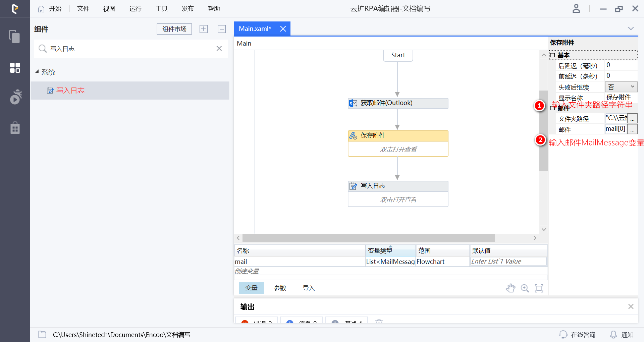The width and height of the screenshot is (644, 342).
Task: Select the 变量 tab
Action: pos(251,288)
